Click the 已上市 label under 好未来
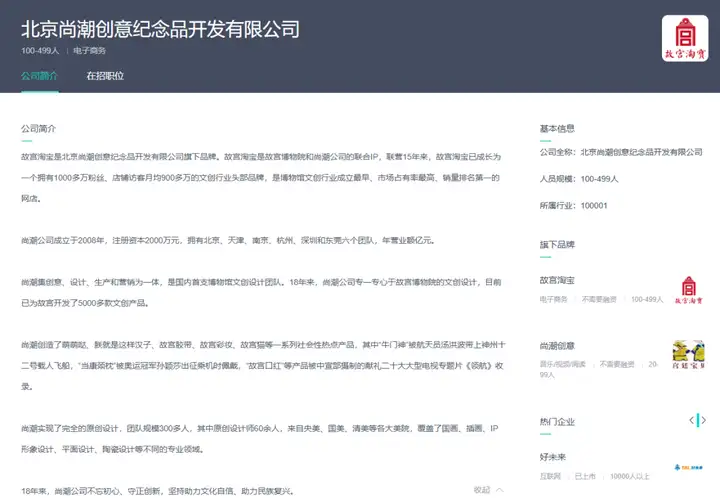Viewport: 720px width, 498px height. coord(585,476)
